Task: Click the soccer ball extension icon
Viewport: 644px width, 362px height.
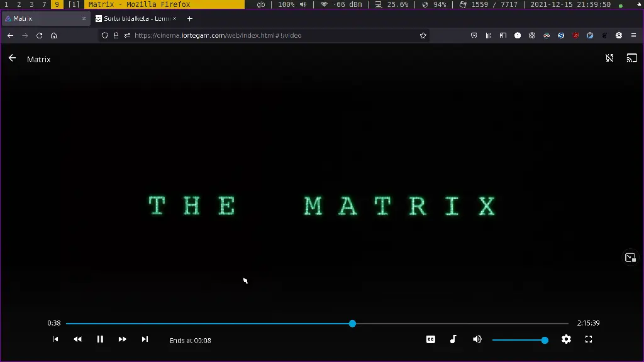Action: tap(619, 36)
